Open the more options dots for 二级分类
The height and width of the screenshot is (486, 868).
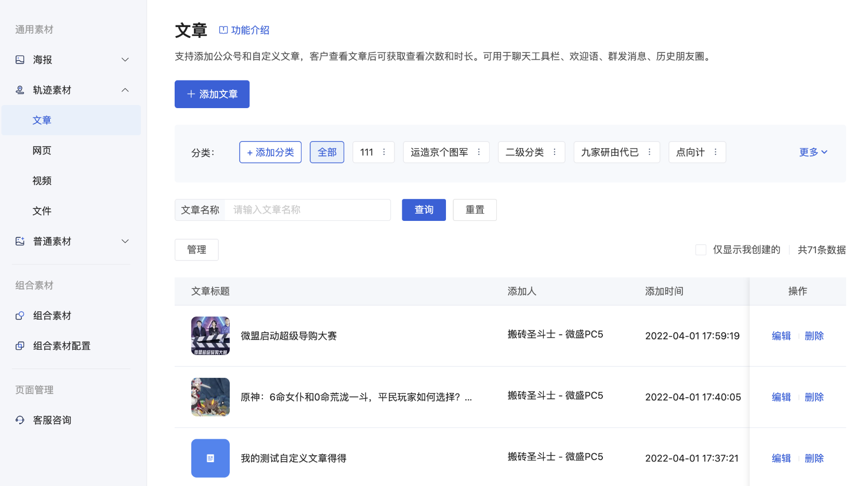[555, 152]
